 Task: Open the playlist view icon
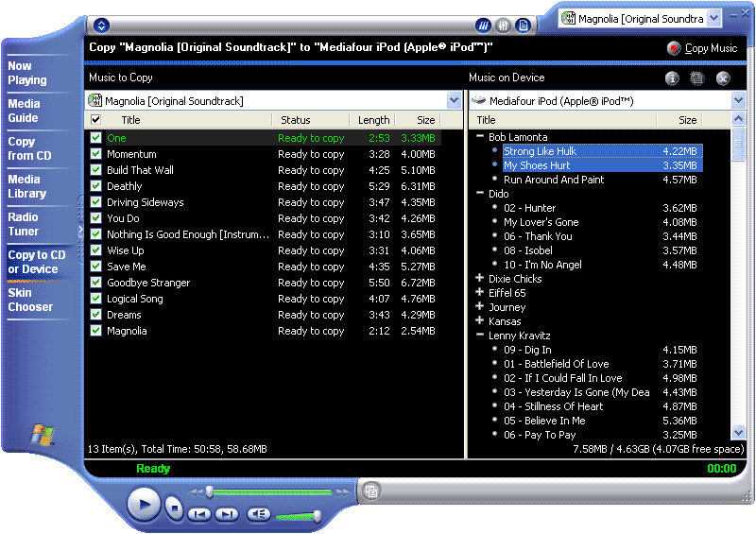tap(523, 26)
